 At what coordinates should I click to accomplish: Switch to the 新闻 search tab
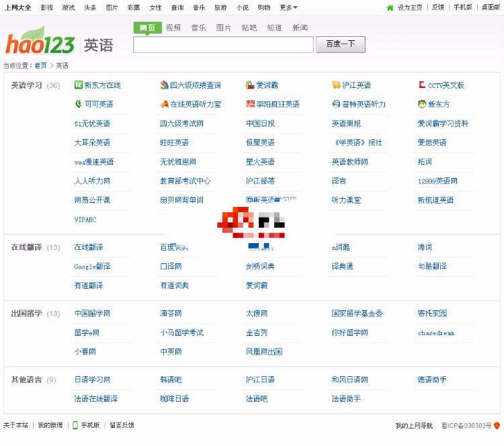tap(300, 28)
